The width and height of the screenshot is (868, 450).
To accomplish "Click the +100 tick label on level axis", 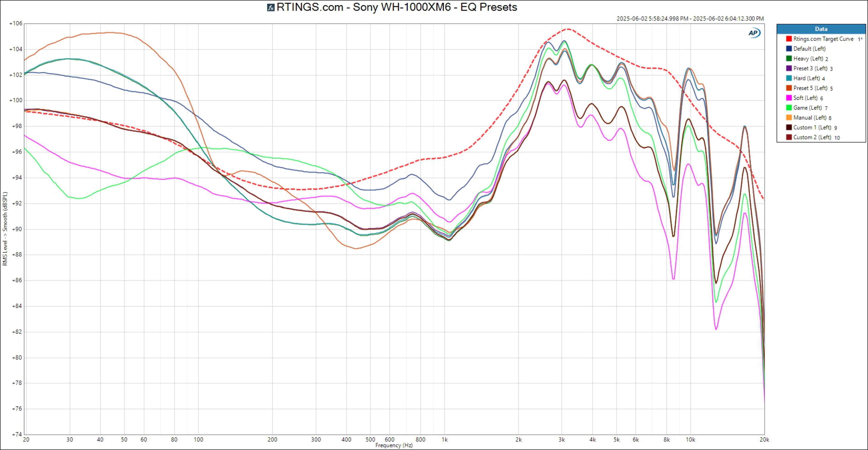I will click(x=16, y=100).
